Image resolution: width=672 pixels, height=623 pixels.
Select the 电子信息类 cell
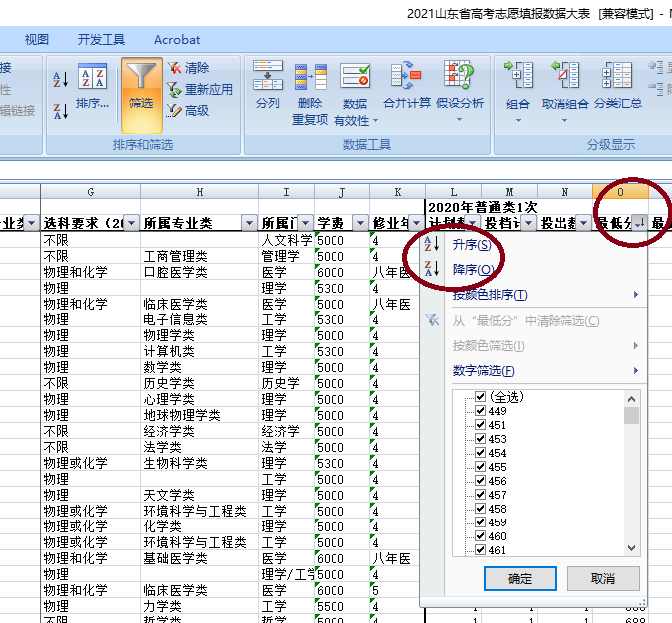[x=200, y=319]
